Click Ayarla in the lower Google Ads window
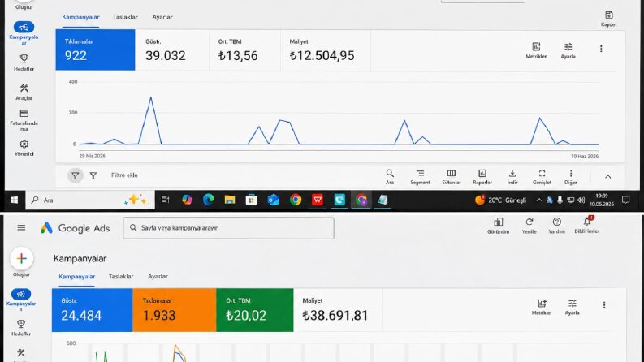 tap(572, 307)
